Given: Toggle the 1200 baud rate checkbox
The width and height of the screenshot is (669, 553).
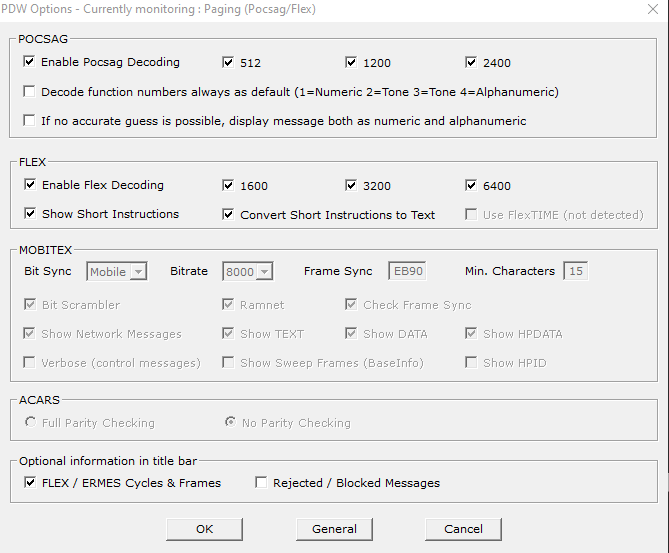Looking at the screenshot, I should pos(351,62).
